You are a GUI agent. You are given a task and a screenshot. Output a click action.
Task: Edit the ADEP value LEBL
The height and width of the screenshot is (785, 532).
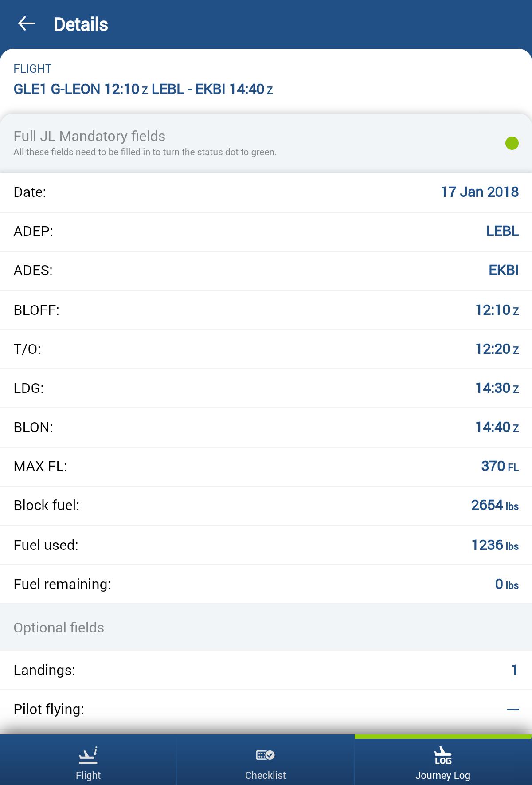click(502, 231)
